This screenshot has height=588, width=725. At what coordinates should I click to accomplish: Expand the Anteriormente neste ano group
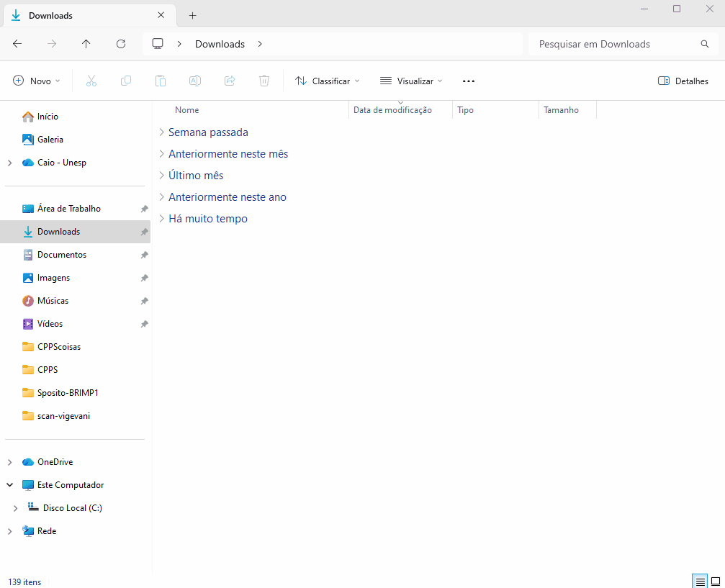161,197
